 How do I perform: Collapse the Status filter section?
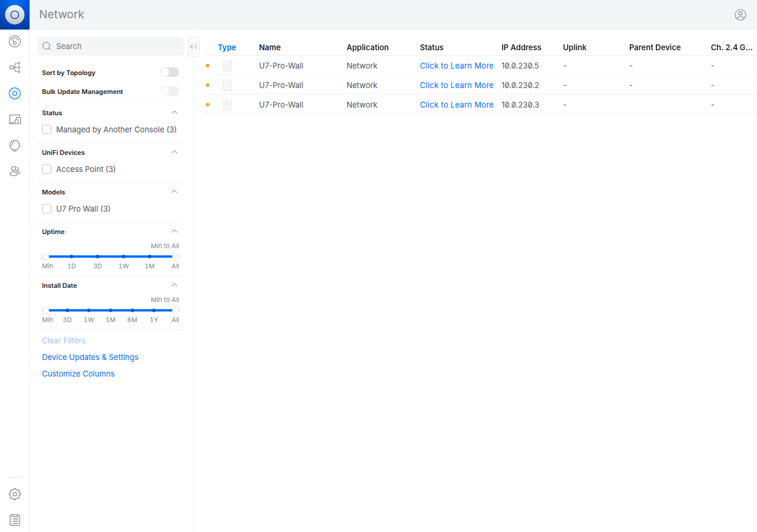pos(174,112)
